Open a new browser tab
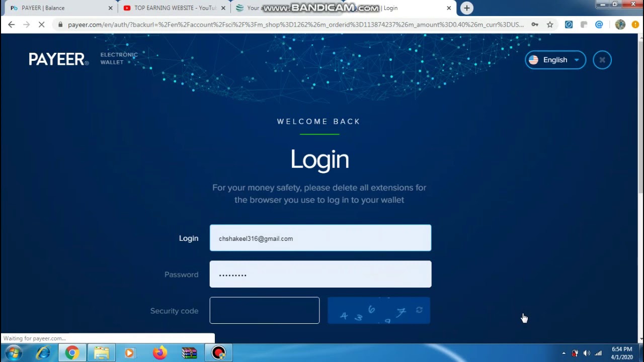The height and width of the screenshot is (362, 644). (x=467, y=8)
